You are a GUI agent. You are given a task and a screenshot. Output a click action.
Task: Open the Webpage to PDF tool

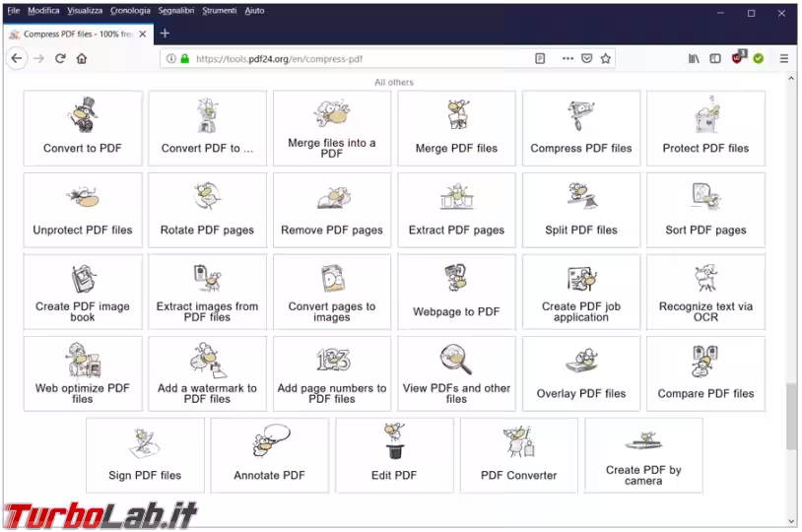(x=456, y=292)
